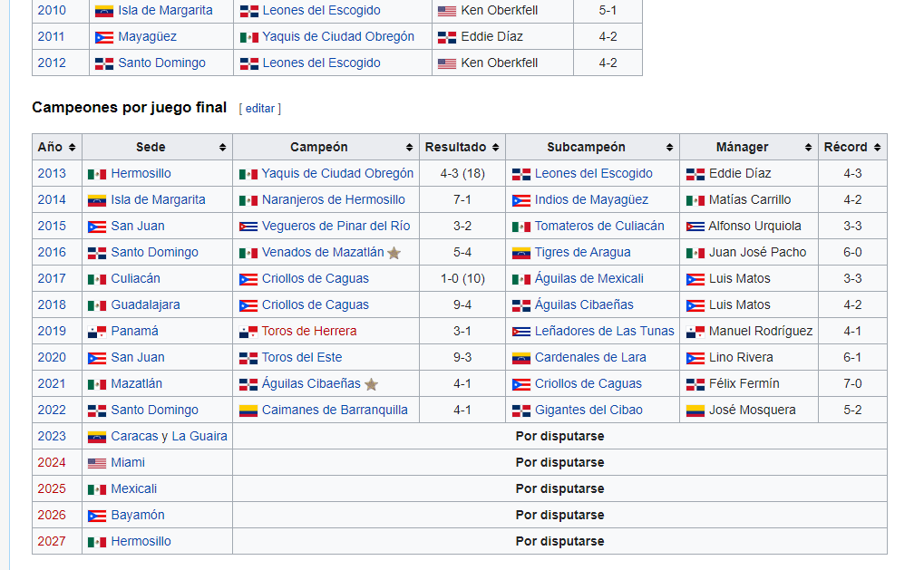This screenshot has height=570, width=924.
Task: Select Por disputarse text in 2027 row
Action: click(x=559, y=542)
